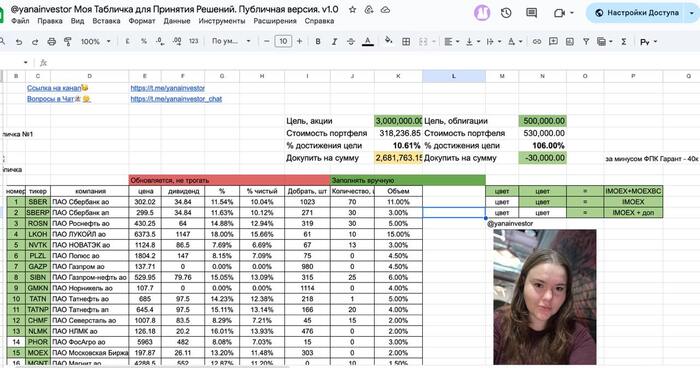Select the photo of the woman
700x368 pixels.
tap(545, 297)
